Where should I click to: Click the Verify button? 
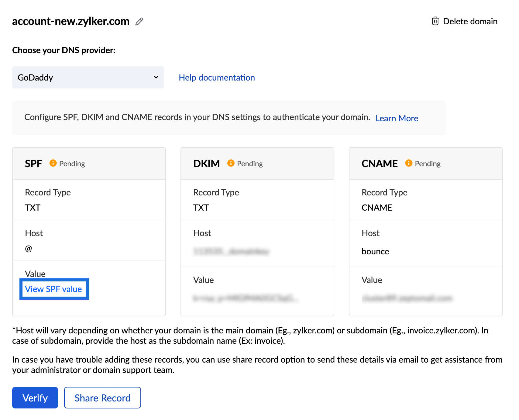[35, 398]
